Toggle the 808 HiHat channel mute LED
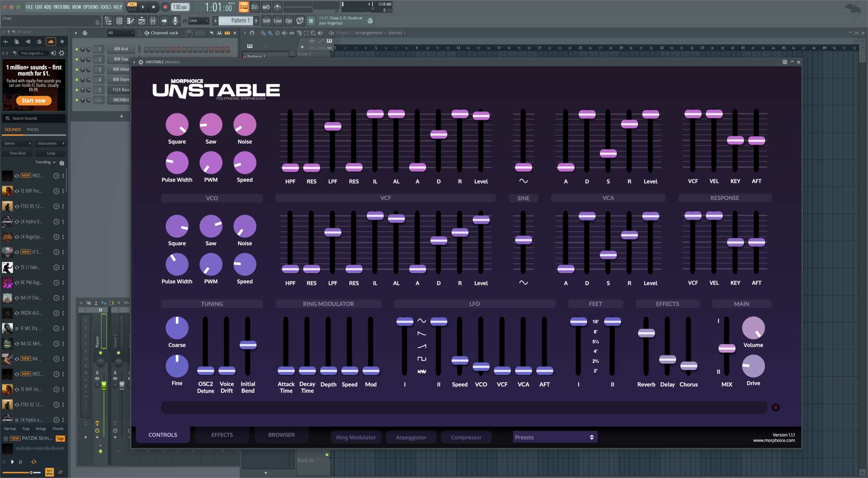868x478 pixels. [77, 70]
